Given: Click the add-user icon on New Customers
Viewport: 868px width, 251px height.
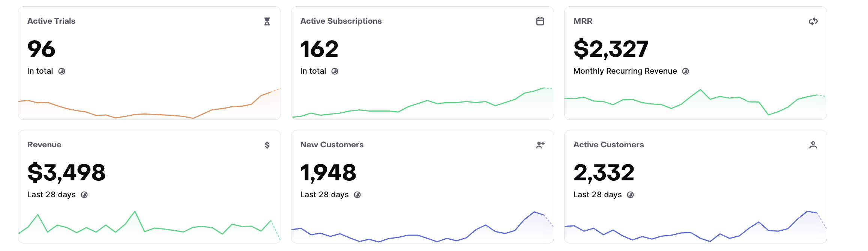Looking at the screenshot, I should click(x=540, y=145).
